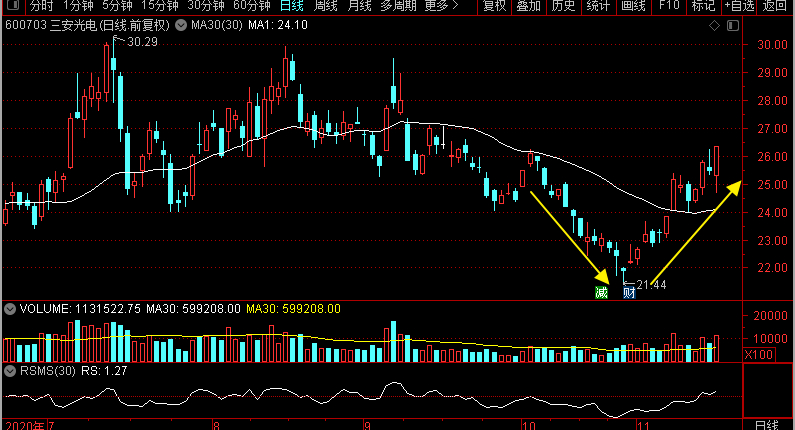Select the 30分钟 period tab
795x430 pixels.
click(206, 6)
